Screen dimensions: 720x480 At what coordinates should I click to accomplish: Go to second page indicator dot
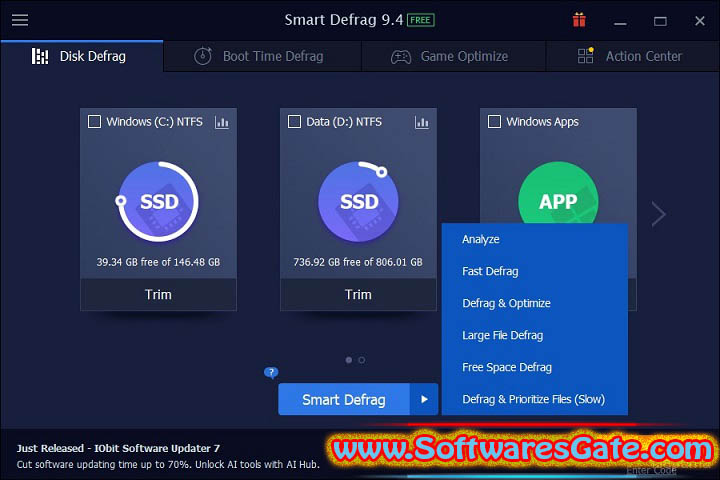coord(362,360)
